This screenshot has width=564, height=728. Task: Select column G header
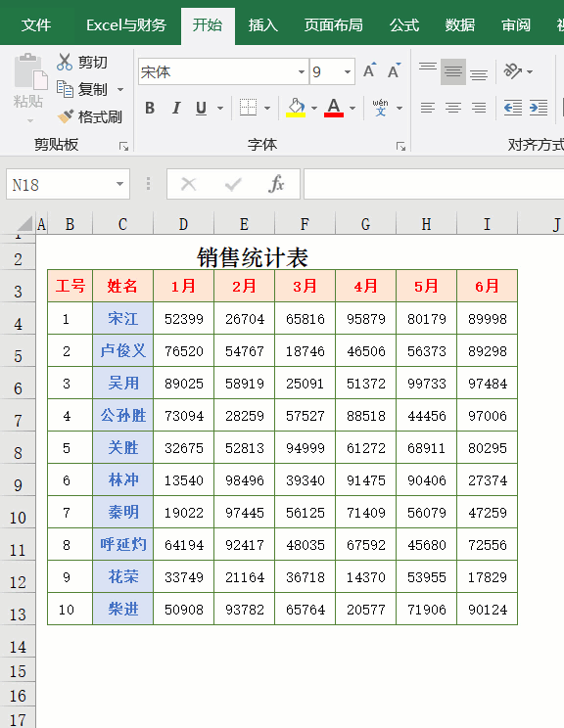click(365, 224)
